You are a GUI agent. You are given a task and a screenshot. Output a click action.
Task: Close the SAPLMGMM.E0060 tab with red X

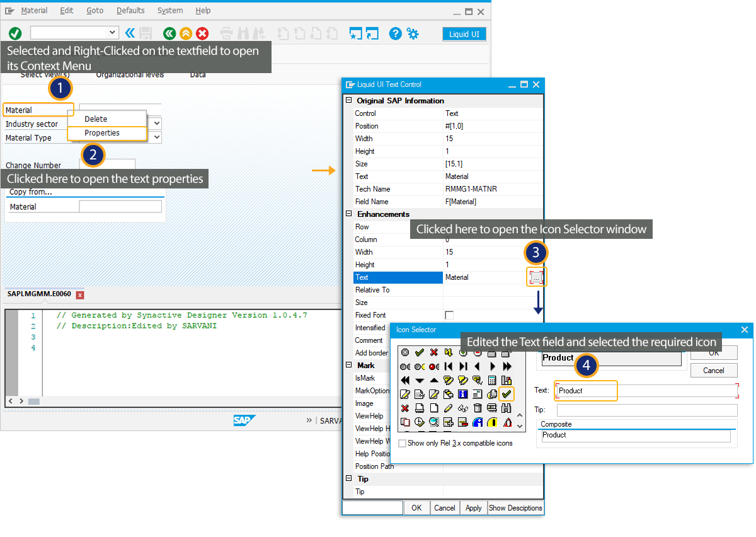(x=80, y=295)
